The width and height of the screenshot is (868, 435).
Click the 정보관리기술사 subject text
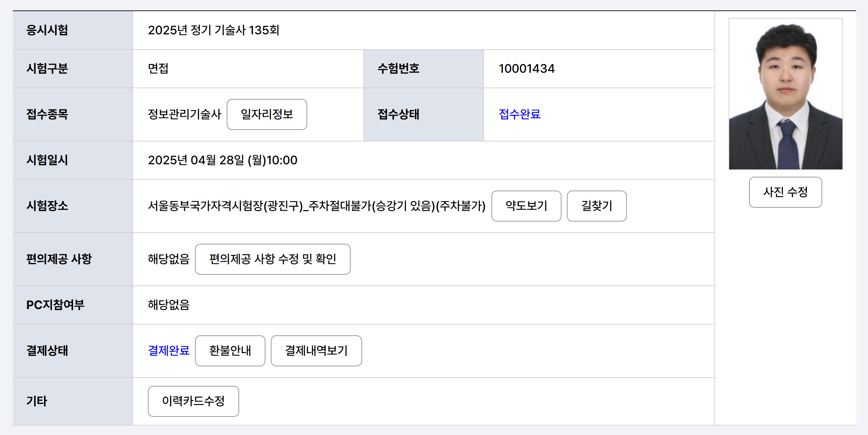click(184, 114)
